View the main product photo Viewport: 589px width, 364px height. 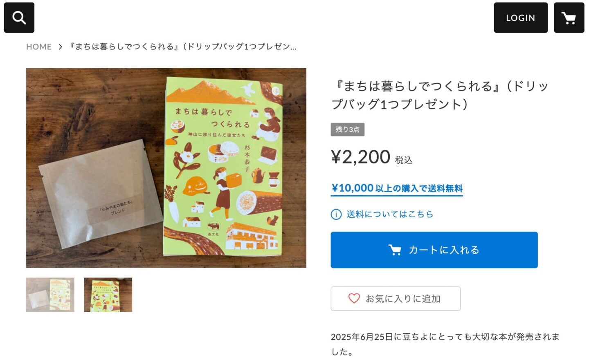point(166,168)
